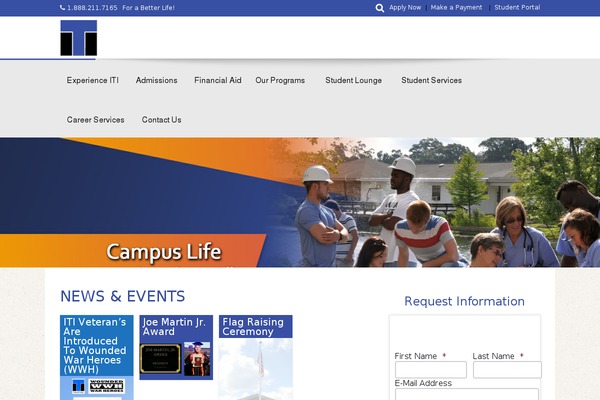Viewport: 600px width, 400px height.
Task: Open the Financial Aid menu
Action: (x=218, y=80)
